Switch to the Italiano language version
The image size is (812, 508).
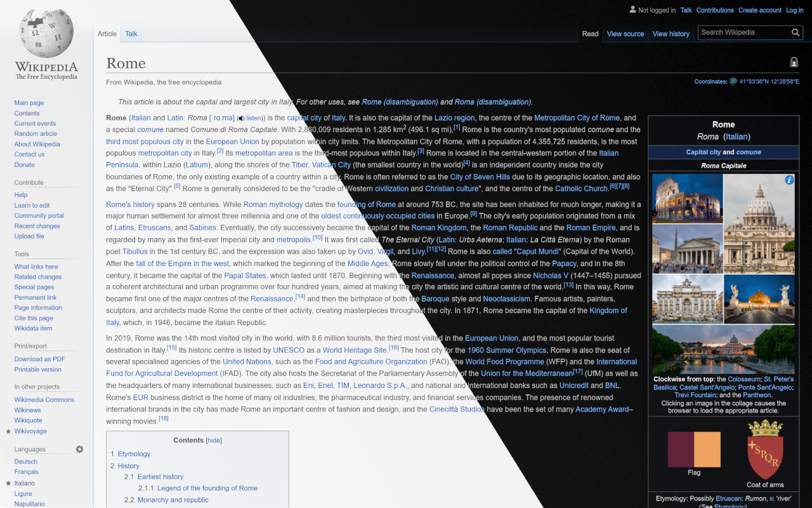tap(25, 483)
